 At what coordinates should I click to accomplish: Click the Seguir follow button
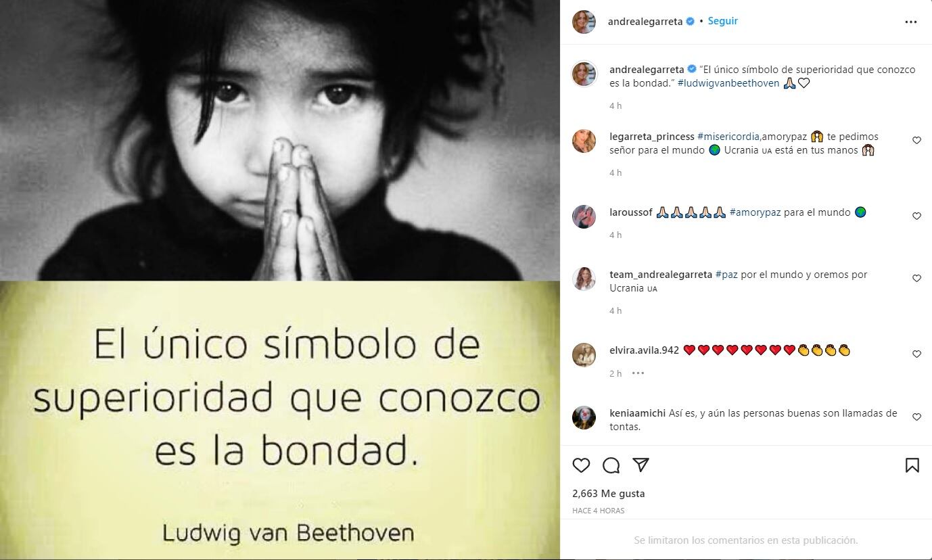click(x=723, y=21)
